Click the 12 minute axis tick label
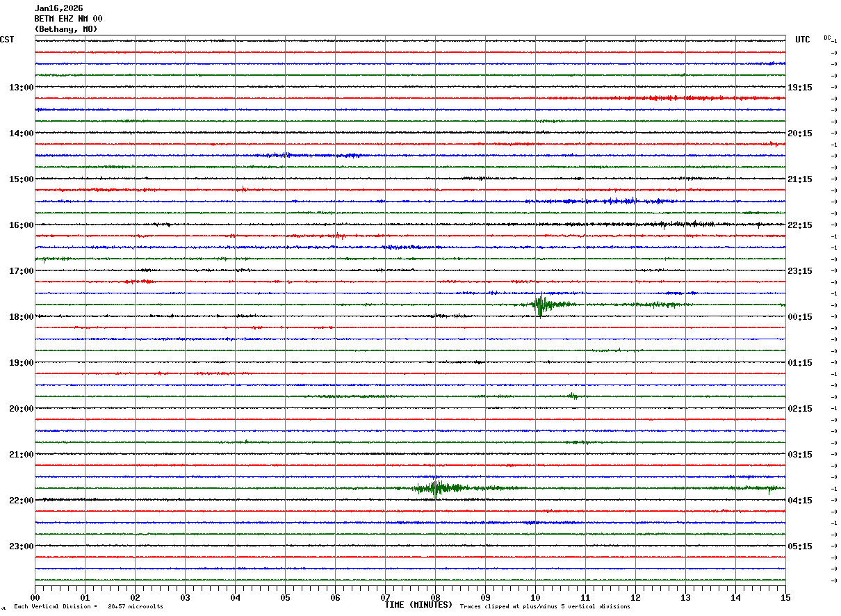The height and width of the screenshot is (616, 841). tap(636, 598)
